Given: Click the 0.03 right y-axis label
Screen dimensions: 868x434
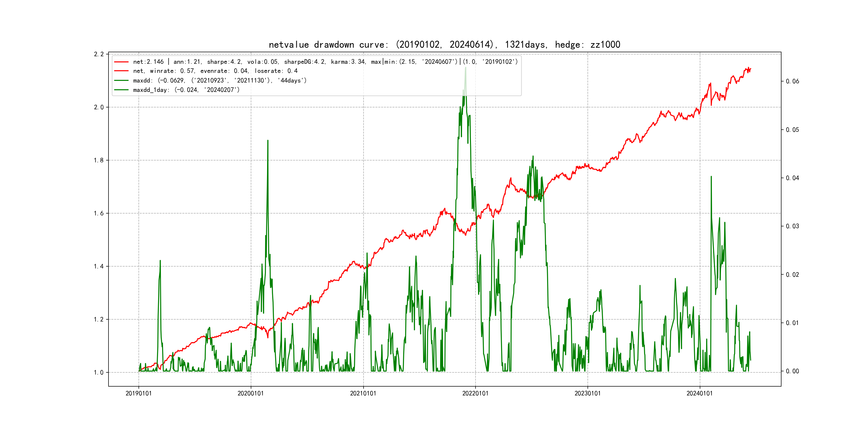Looking at the screenshot, I should pyautogui.click(x=792, y=226).
